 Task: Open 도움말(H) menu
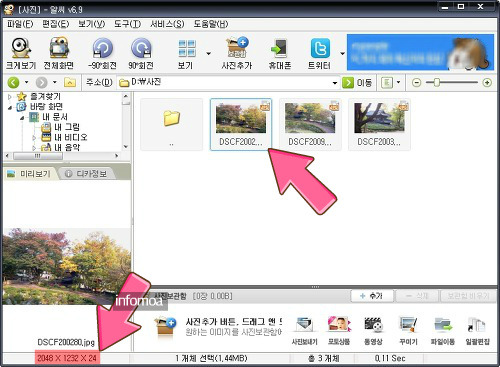[x=211, y=24]
